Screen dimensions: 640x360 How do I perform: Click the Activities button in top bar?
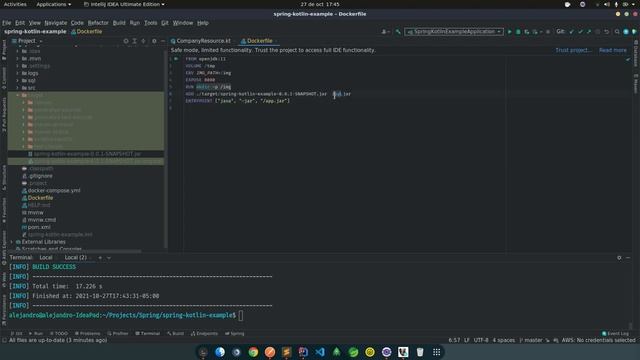pyautogui.click(x=15, y=4)
